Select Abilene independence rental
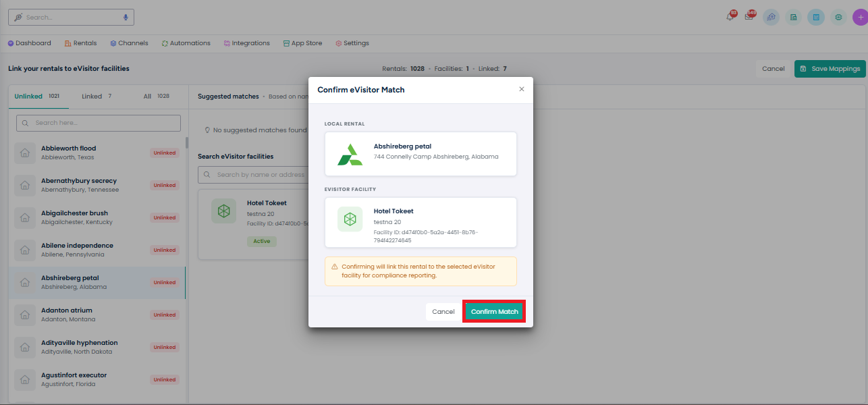The image size is (868, 405). point(97,250)
